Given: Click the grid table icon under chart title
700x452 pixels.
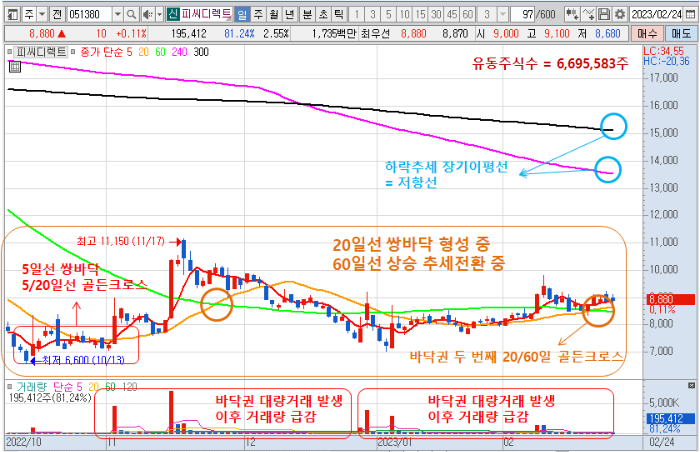Looking at the screenshot, I should tap(14, 67).
